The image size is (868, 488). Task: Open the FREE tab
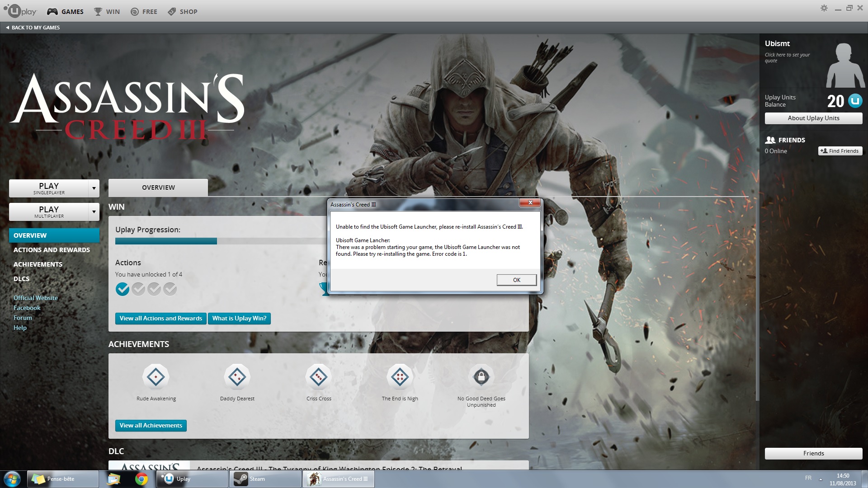click(x=144, y=12)
